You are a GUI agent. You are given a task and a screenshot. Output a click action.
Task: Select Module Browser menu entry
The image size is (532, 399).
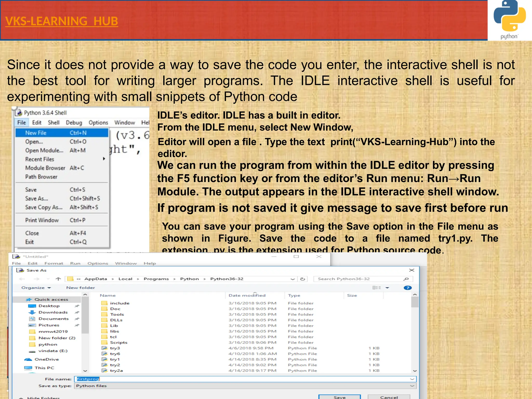click(x=62, y=168)
